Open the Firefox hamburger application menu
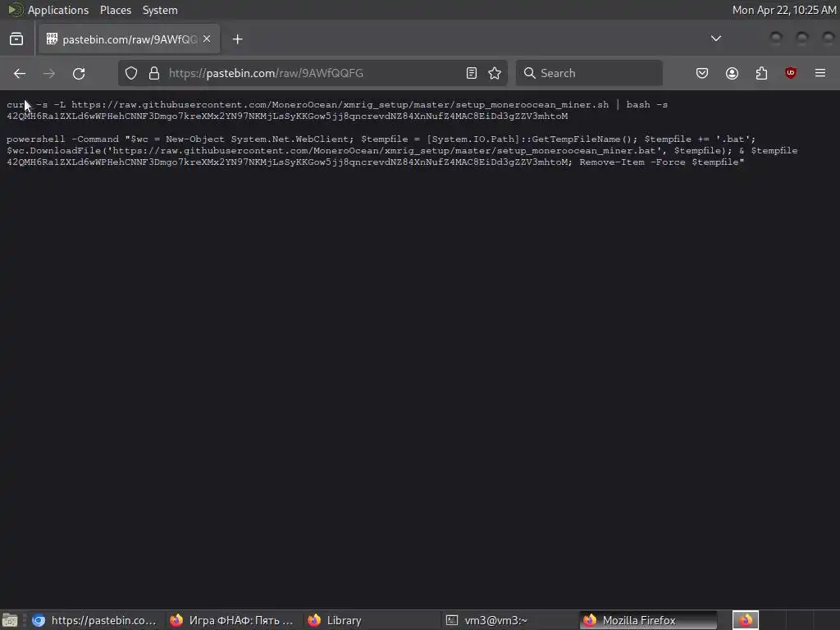The width and height of the screenshot is (840, 630). (x=820, y=73)
